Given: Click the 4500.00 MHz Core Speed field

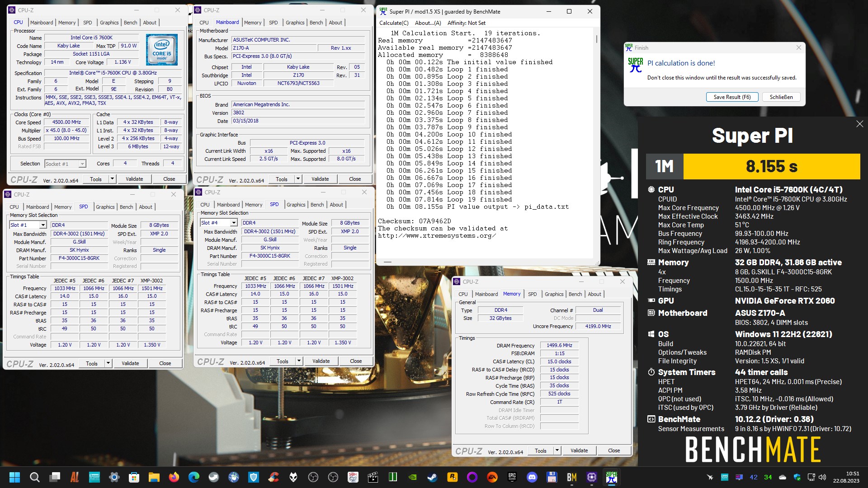Looking at the screenshot, I should click(66, 122).
